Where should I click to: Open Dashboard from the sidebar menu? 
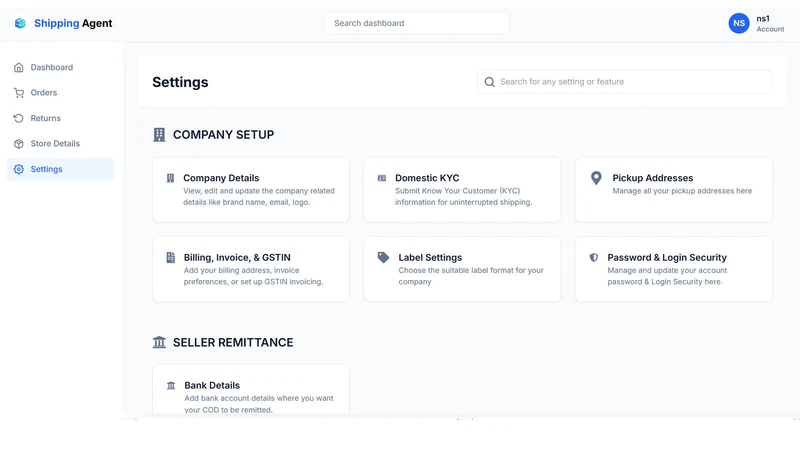pos(61,67)
